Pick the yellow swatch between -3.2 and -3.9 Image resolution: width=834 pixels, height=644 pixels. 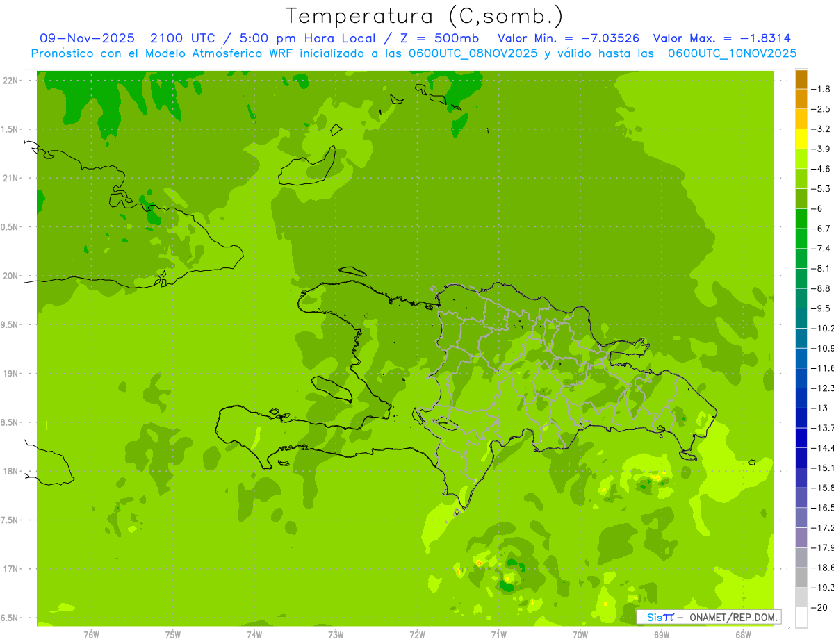pyautogui.click(x=801, y=139)
